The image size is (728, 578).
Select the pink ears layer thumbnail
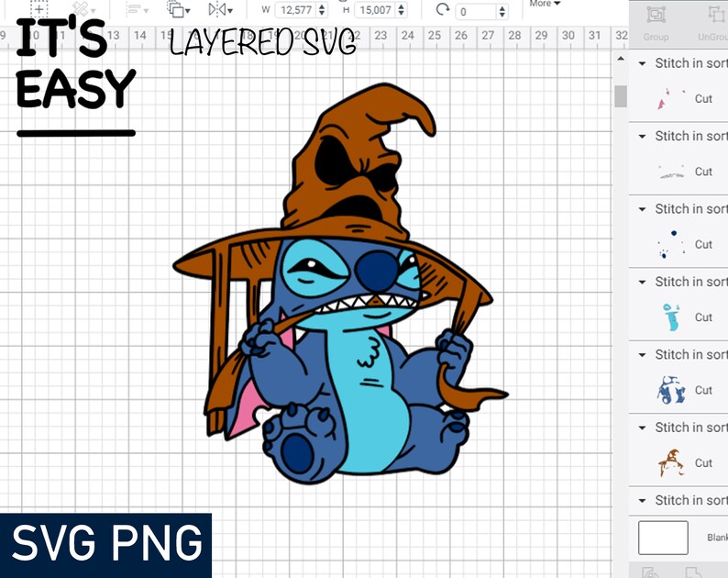(671, 98)
